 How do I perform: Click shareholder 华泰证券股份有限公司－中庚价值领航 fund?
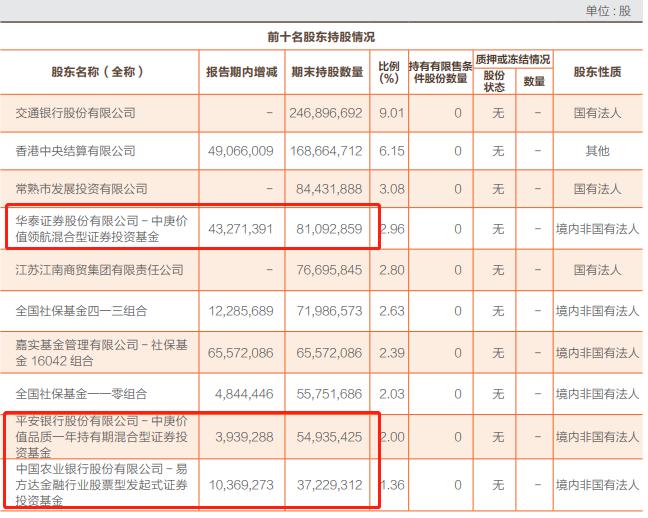[102, 229]
